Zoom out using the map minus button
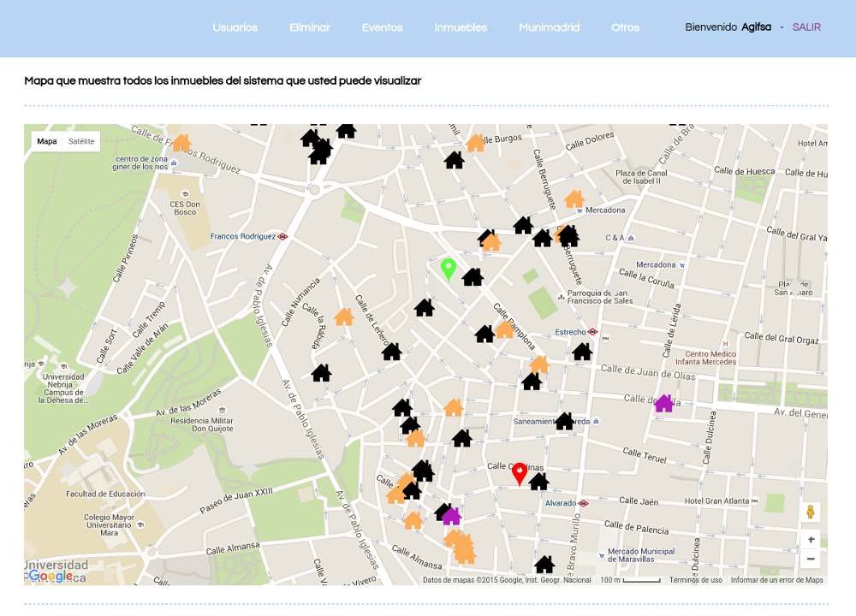 pos(811,560)
